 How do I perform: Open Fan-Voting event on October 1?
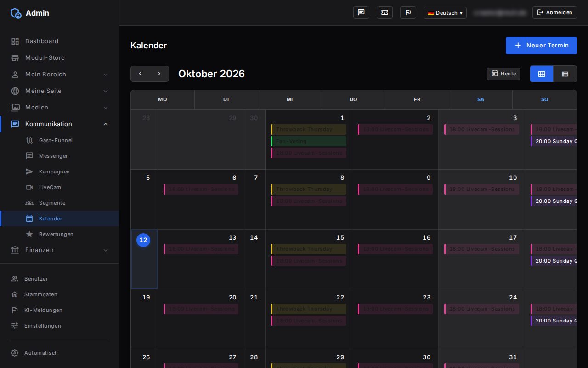click(x=309, y=141)
